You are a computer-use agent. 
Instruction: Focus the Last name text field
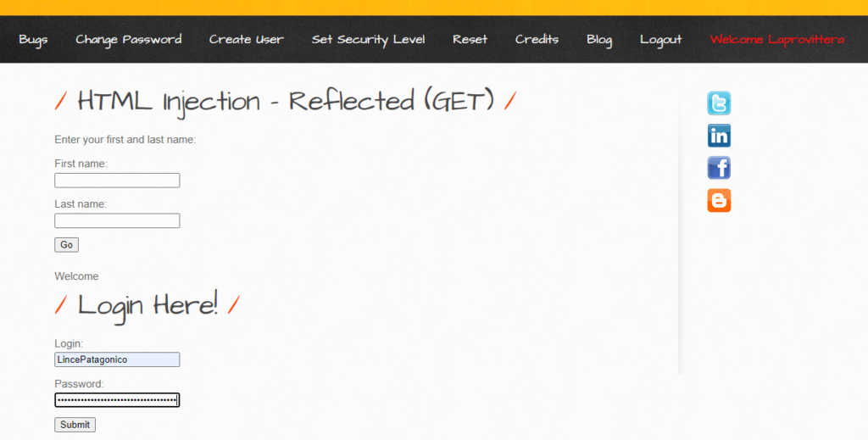click(x=117, y=221)
